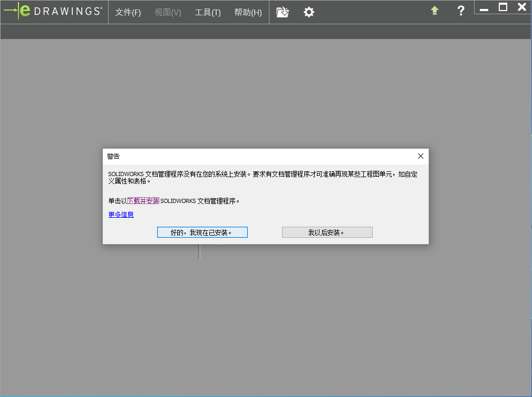Click the eDrawings logo
The image size is (532, 397).
53,11
